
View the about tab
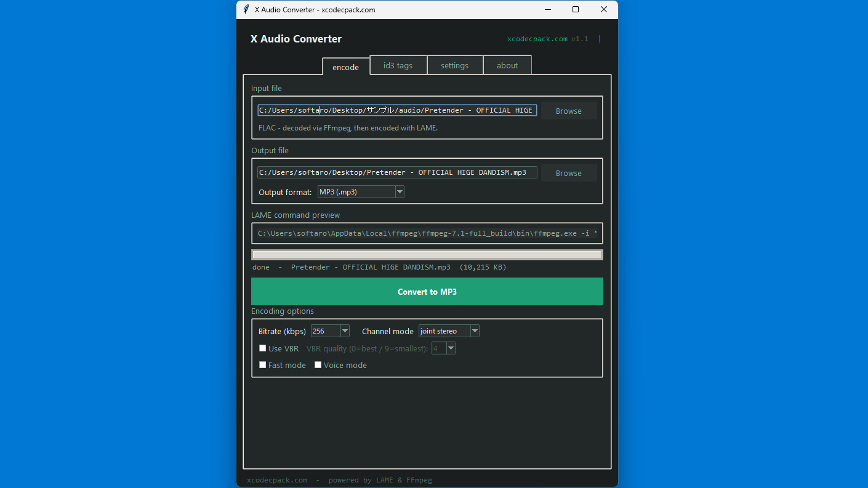click(x=507, y=65)
